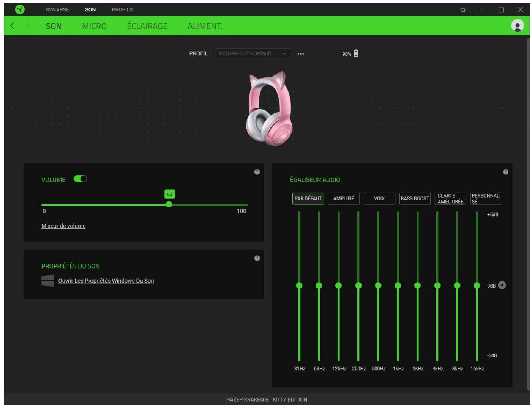Open the ÉCLAIRAGE subtab
532x407 pixels.
click(147, 26)
